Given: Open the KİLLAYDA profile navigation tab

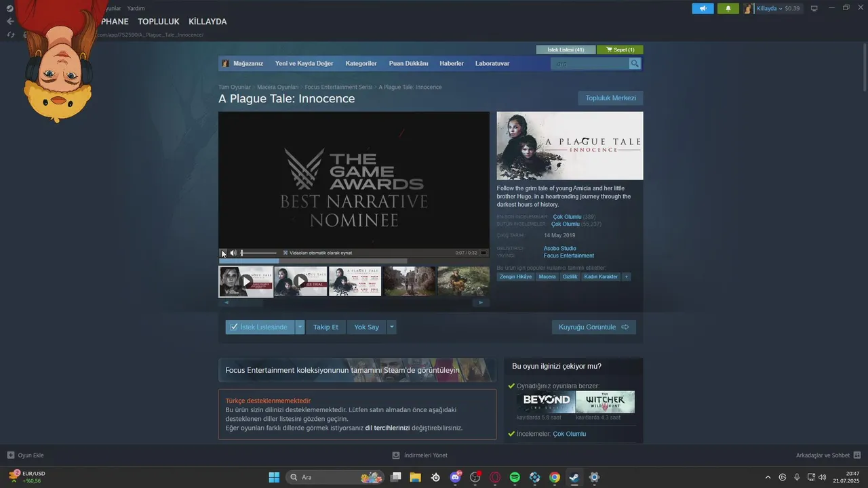Looking at the screenshot, I should pos(208,22).
